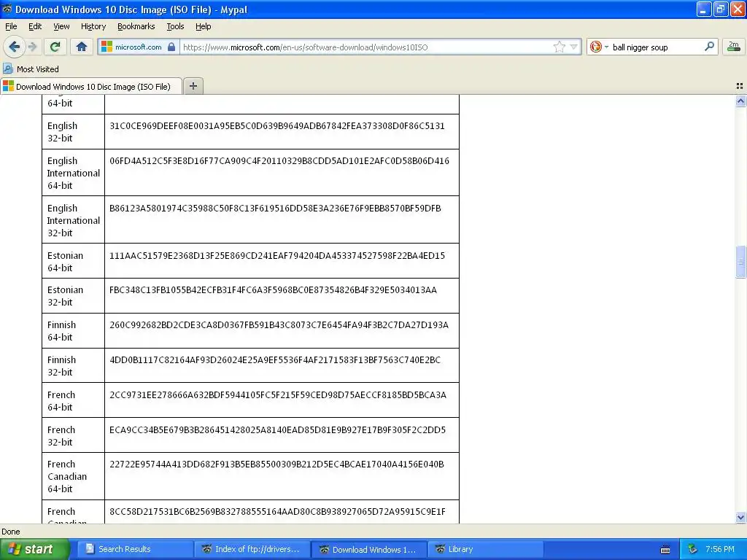Click the Estonian 32-bit row label
Image resolution: width=747 pixels, height=560 pixels.
pyautogui.click(x=65, y=296)
